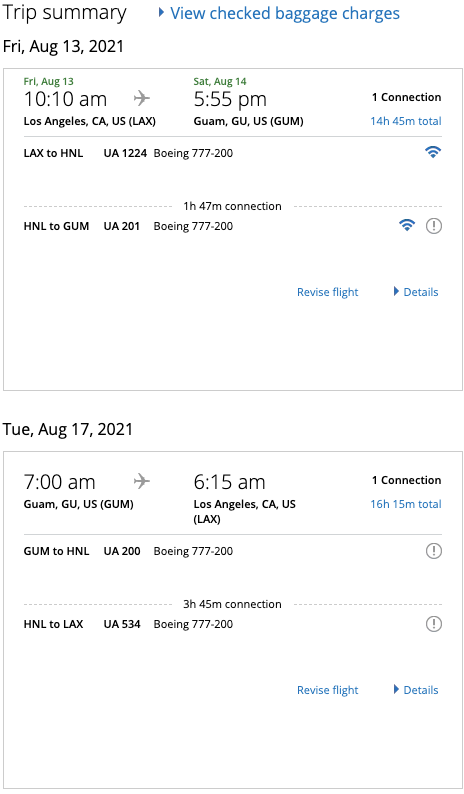Select the GUM to HNL UA 200 segment
The image size is (464, 794).
[233, 551]
